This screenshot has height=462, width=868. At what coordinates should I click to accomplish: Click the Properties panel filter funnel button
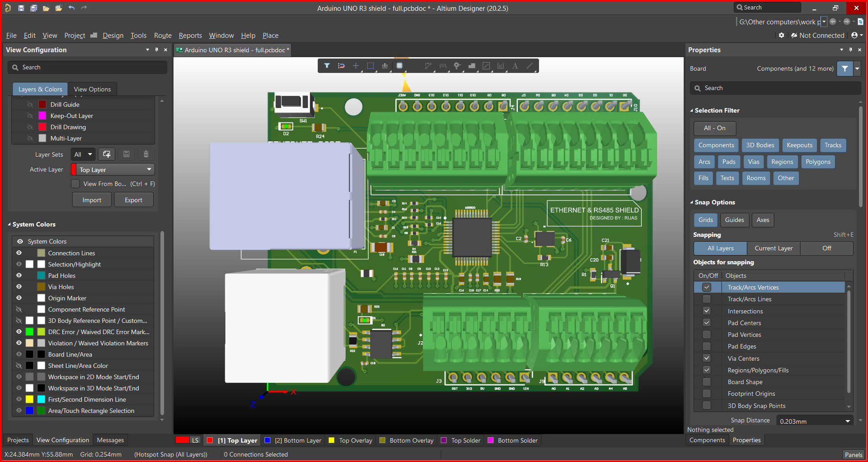click(x=845, y=69)
